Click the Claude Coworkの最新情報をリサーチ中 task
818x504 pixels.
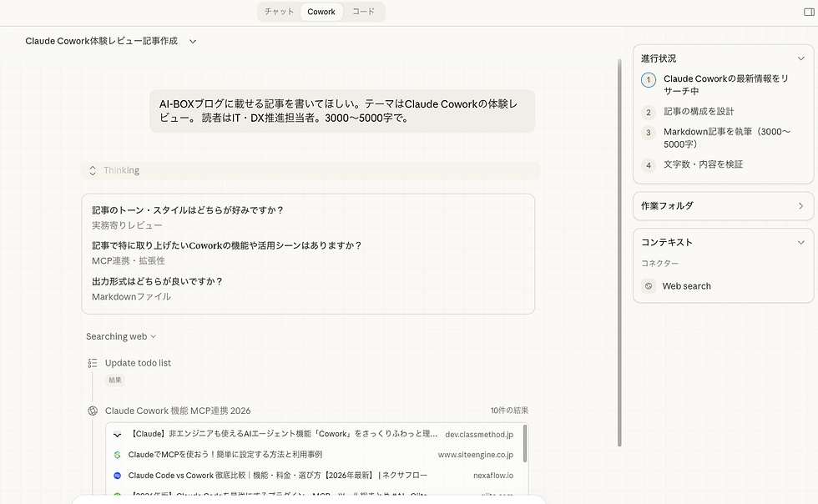pos(725,85)
